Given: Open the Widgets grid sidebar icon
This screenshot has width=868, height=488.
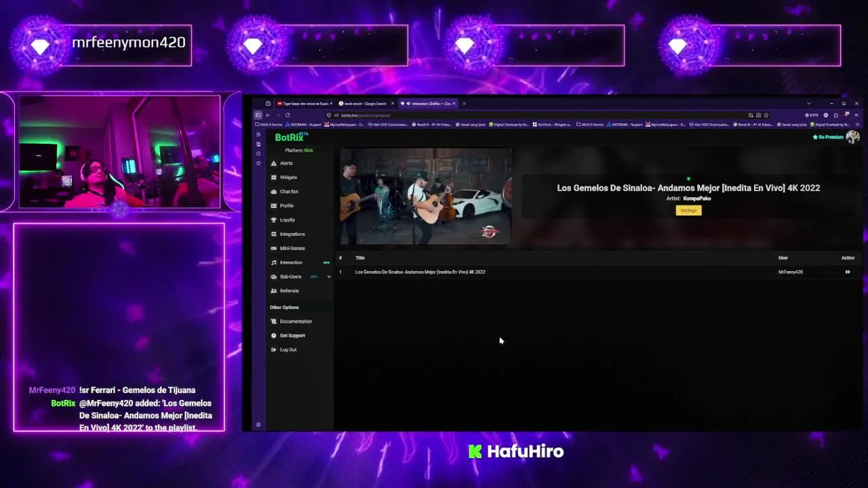Looking at the screenshot, I should pos(273,178).
